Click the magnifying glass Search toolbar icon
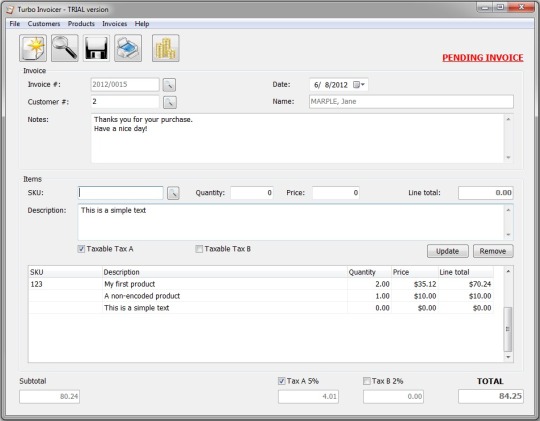The width and height of the screenshot is (540, 421). pyautogui.click(x=65, y=48)
